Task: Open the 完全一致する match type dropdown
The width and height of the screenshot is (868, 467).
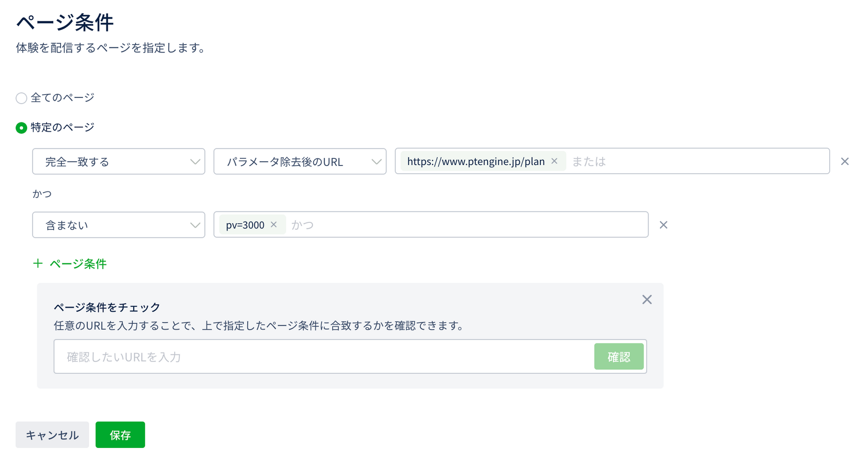Action: 118,161
